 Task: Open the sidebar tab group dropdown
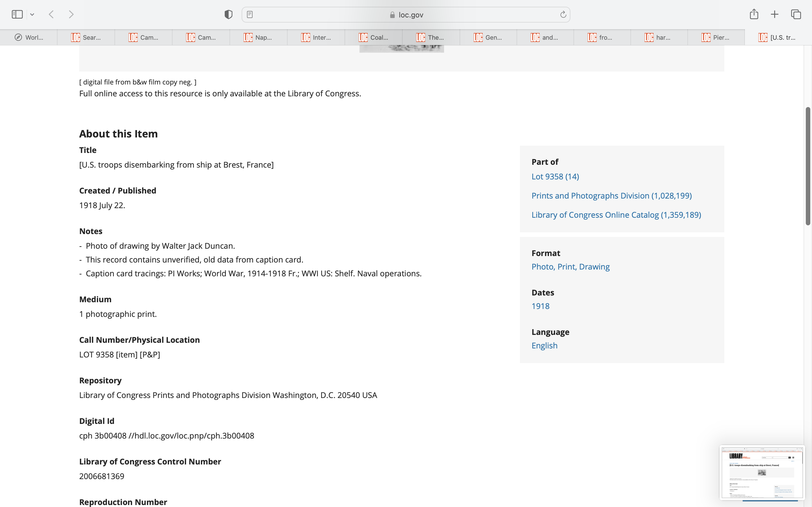point(32,14)
